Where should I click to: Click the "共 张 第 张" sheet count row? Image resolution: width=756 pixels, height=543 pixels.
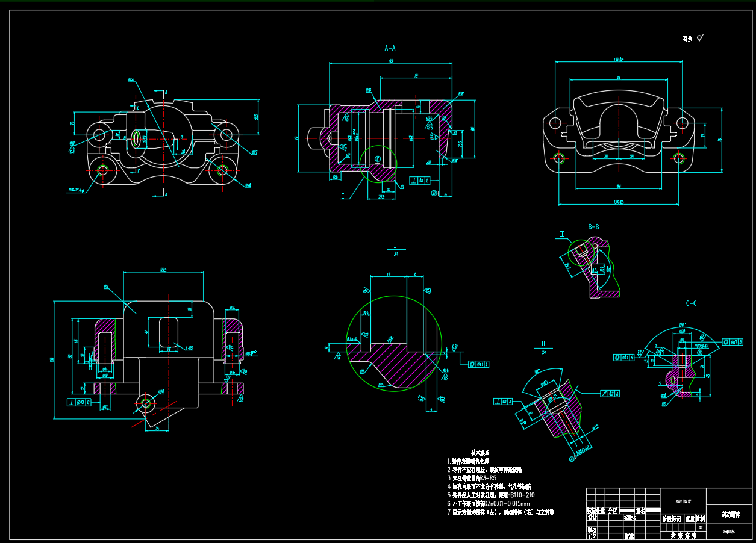click(x=683, y=535)
